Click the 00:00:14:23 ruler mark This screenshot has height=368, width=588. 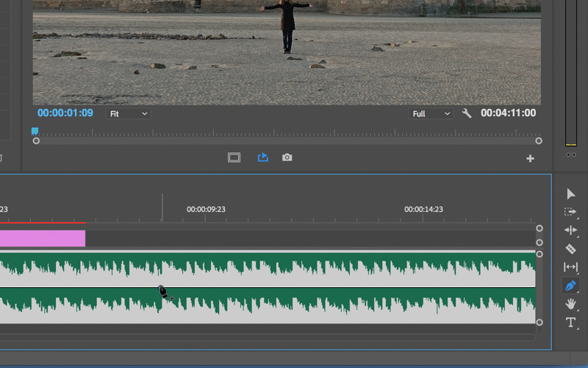coord(423,209)
